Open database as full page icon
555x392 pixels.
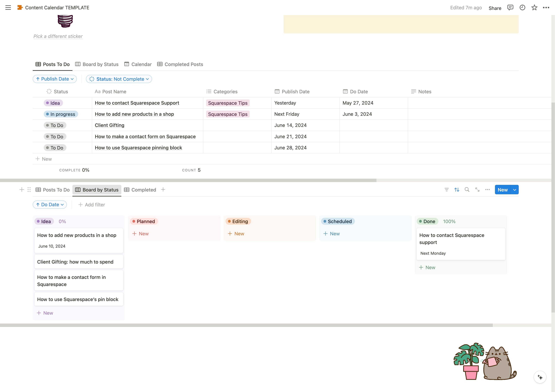point(477,190)
